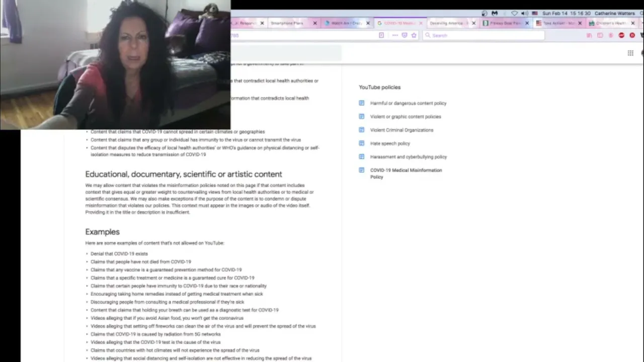Image resolution: width=644 pixels, height=362 pixels.
Task: Open the US flag input source menu
Action: [x=535, y=14]
